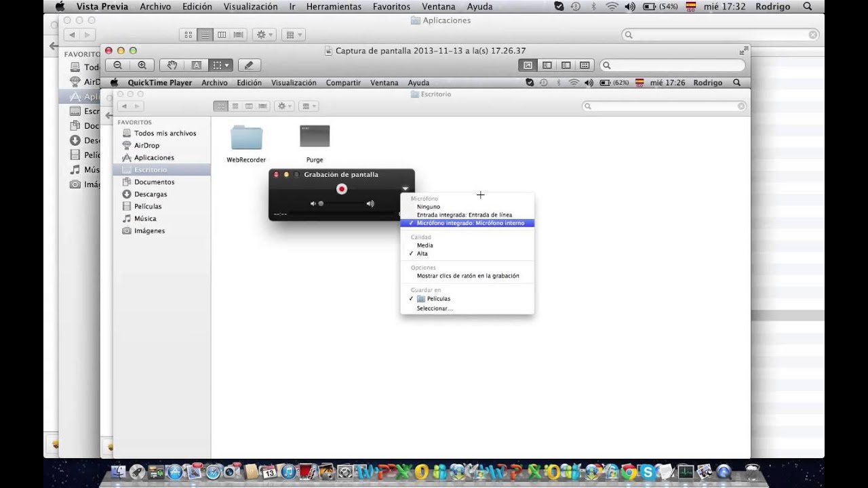
Task: Enter full screen for the Preview window
Action: tap(744, 50)
